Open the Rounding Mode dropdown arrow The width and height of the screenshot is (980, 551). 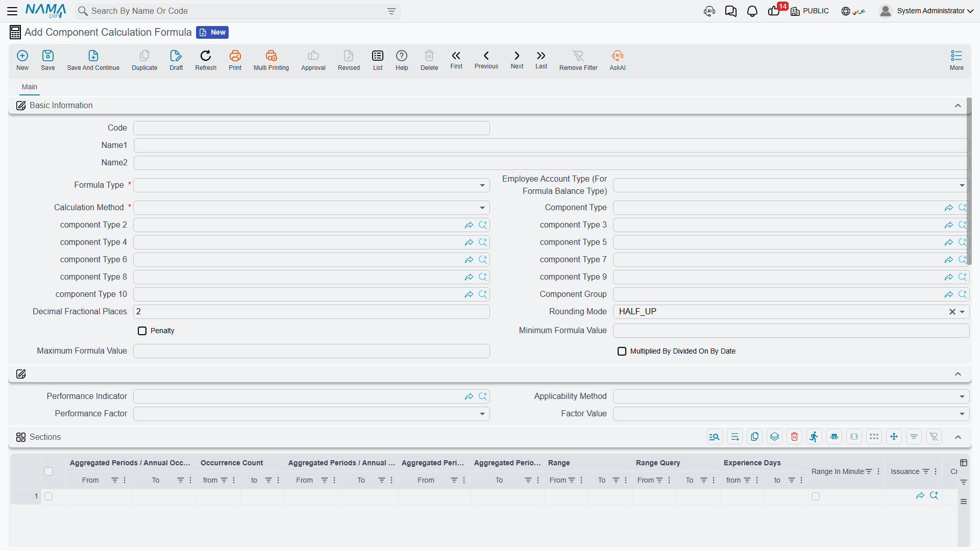click(962, 312)
